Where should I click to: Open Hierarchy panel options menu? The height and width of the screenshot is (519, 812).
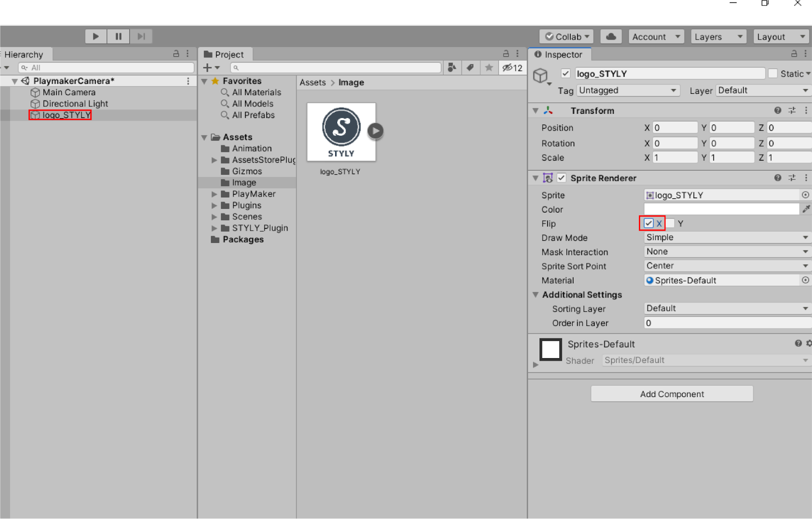188,54
